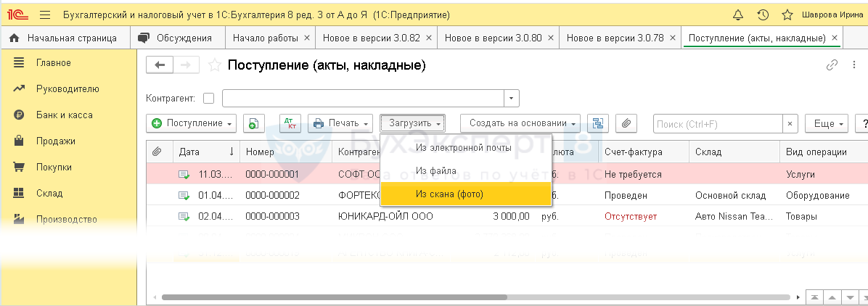Copy link to this list
The height and width of the screenshot is (306, 868).
point(832,65)
